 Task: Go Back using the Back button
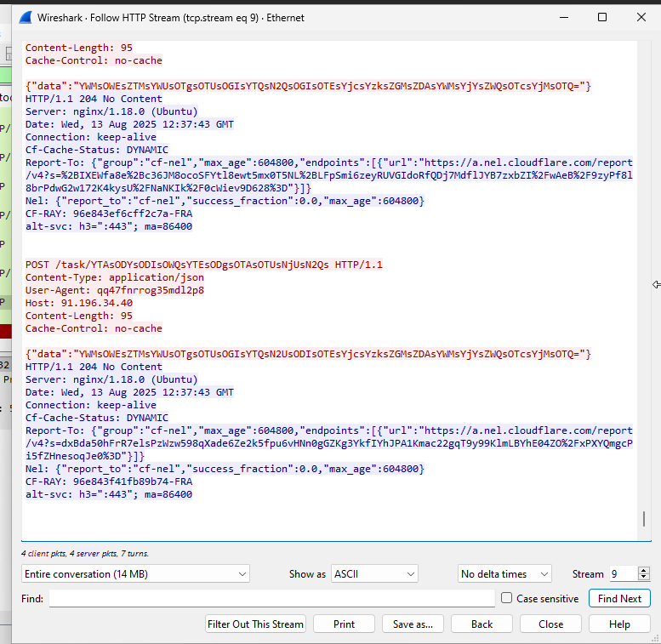pyautogui.click(x=482, y=624)
